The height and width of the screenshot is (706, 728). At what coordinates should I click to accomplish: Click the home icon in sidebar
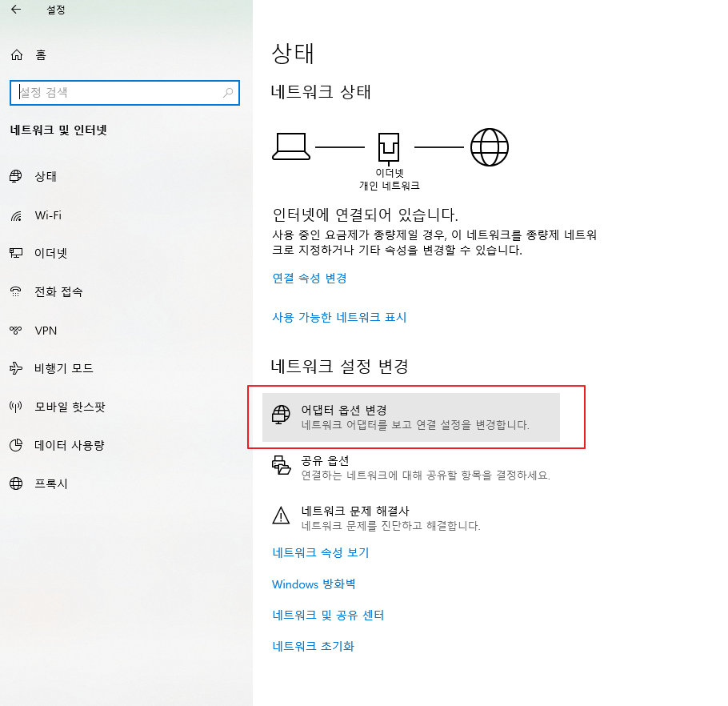coord(17,54)
